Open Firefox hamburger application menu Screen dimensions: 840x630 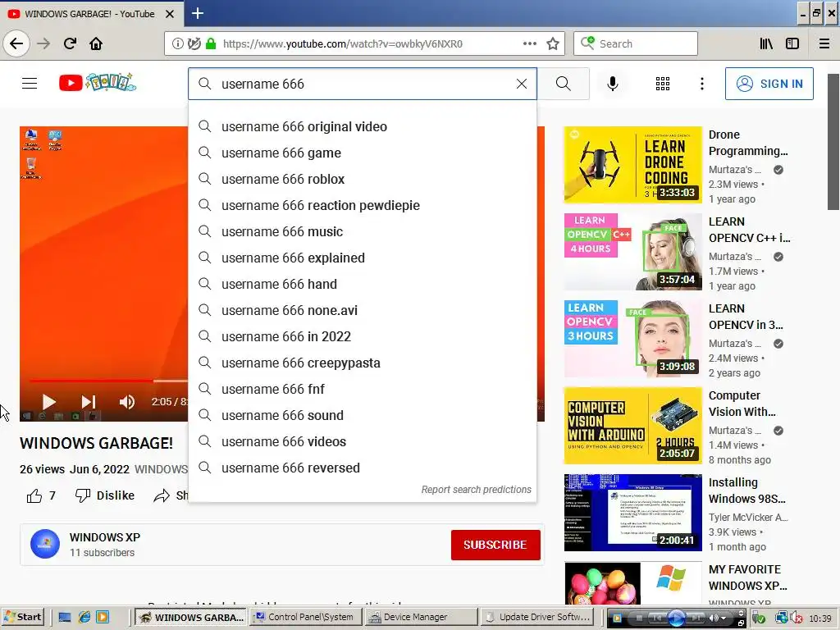pyautogui.click(x=824, y=43)
